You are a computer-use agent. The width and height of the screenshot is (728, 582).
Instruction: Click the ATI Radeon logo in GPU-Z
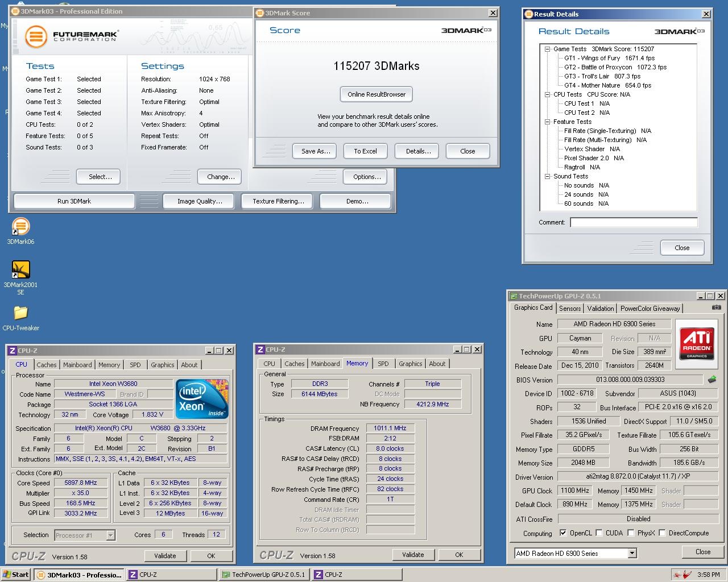point(697,345)
